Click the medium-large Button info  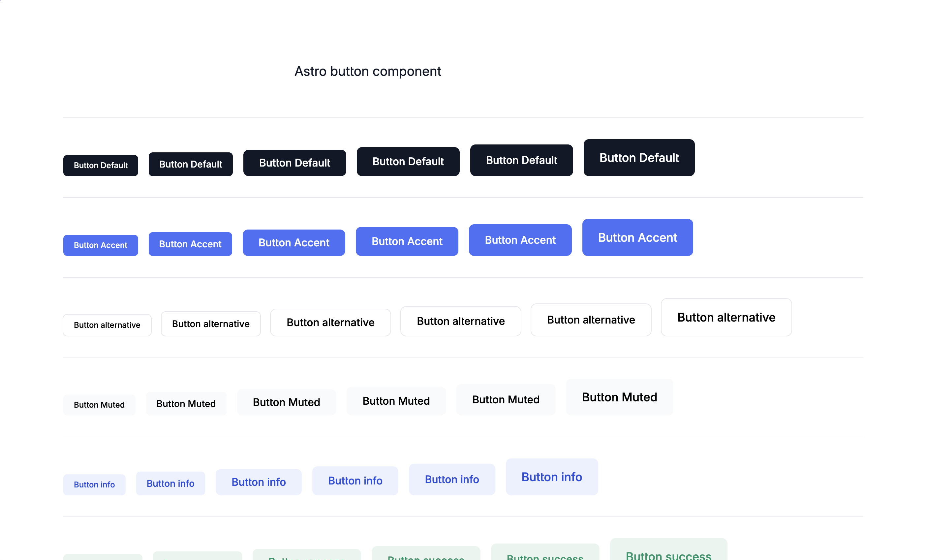coord(355,480)
